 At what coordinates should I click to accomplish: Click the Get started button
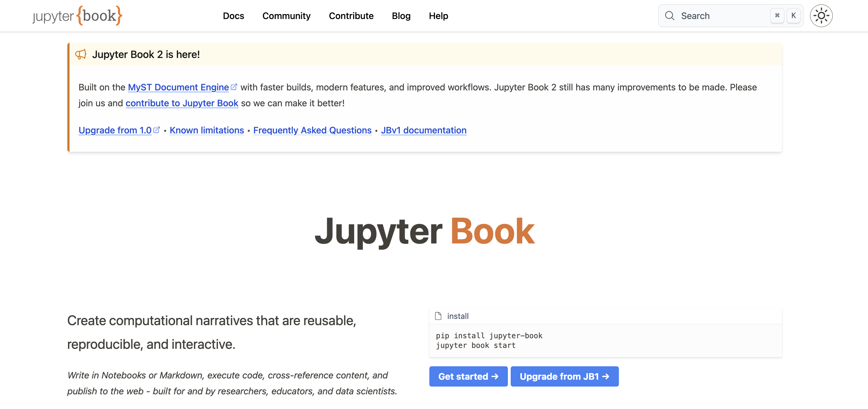tap(468, 376)
